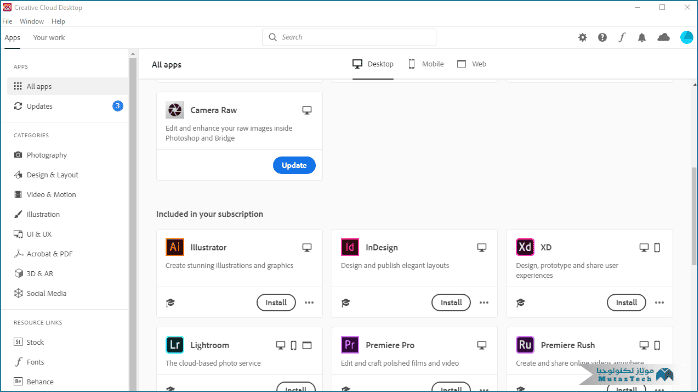Switch to the Apps tab

pyautogui.click(x=12, y=38)
